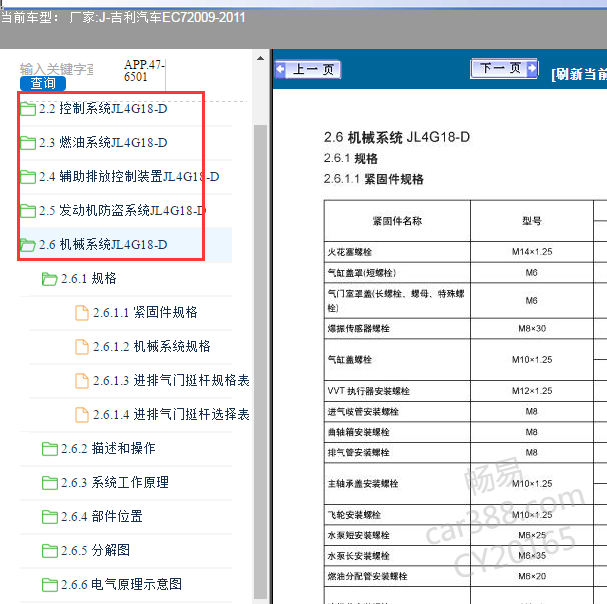Go to next page with 下一页
Image resolution: width=607 pixels, height=604 pixels.
[x=504, y=69]
